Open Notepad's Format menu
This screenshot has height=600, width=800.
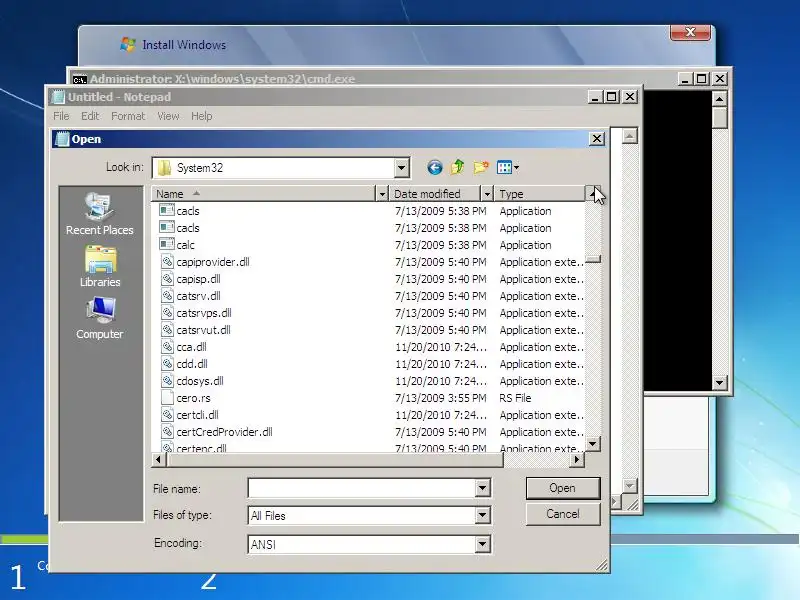128,116
